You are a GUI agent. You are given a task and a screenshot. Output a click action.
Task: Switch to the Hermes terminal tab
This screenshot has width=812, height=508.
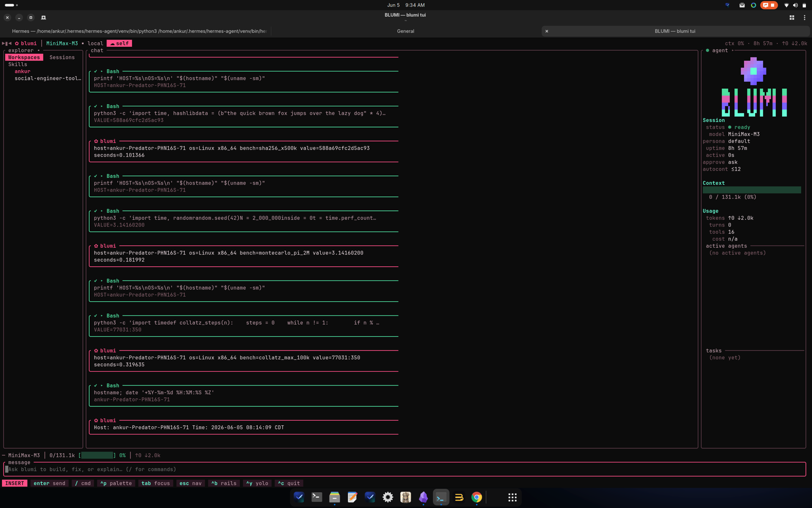[139, 31]
